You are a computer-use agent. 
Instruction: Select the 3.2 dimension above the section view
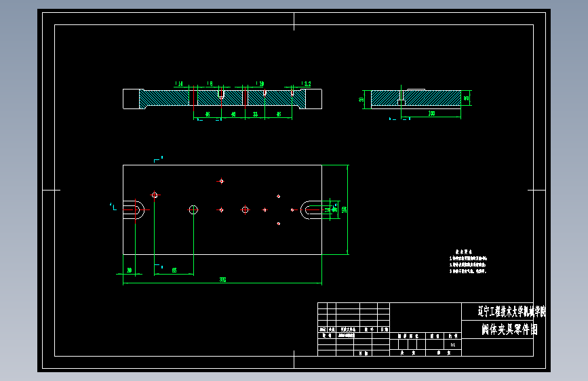pyautogui.click(x=307, y=83)
